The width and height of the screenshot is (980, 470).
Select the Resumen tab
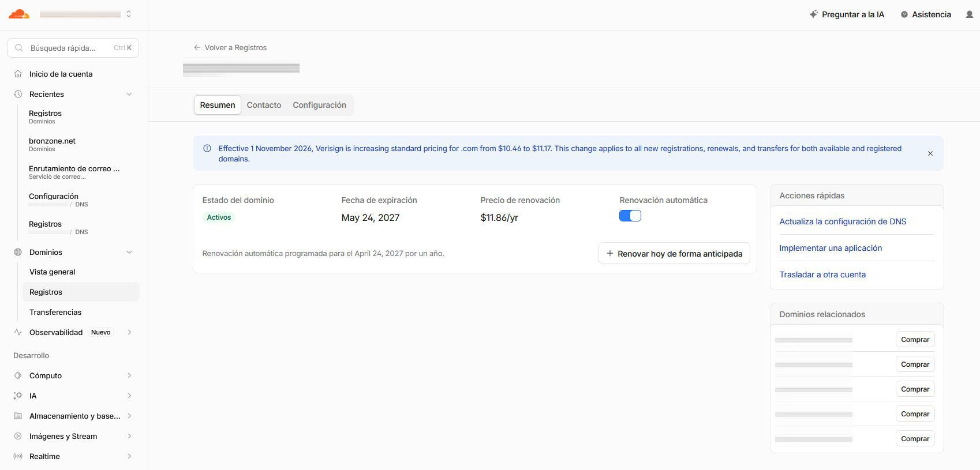[218, 105]
